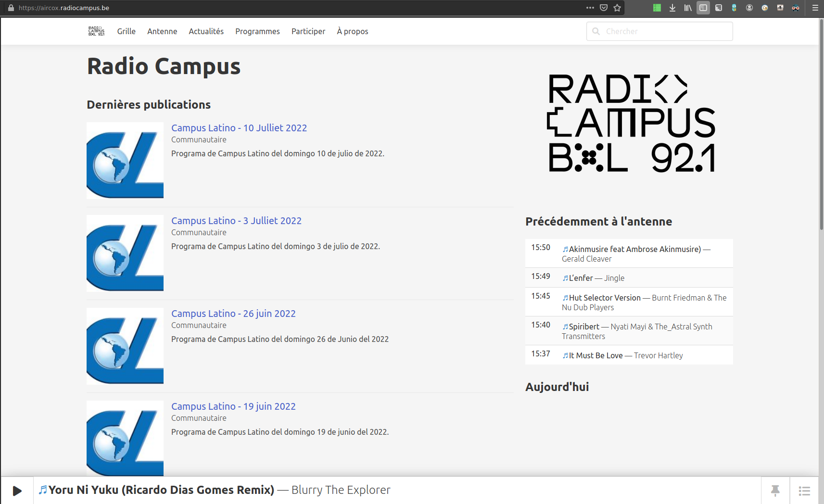Expand the page actions three-dot menu

coord(590,8)
